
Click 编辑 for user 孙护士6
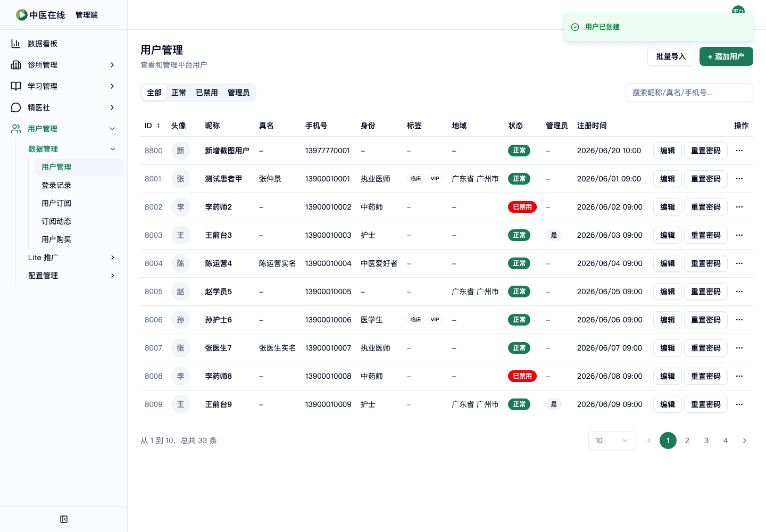click(668, 320)
